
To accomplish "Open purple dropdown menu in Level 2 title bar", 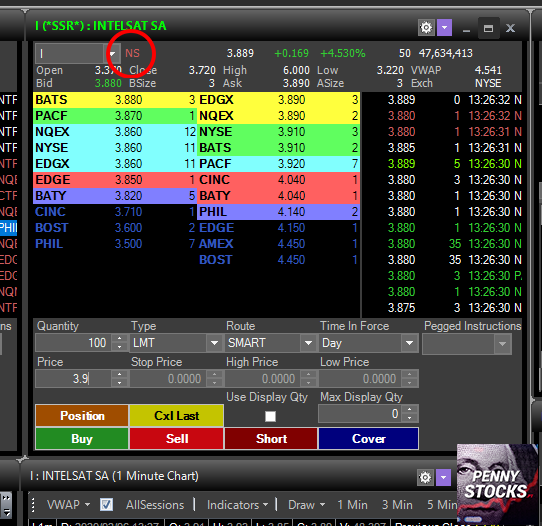I will [x=445, y=28].
